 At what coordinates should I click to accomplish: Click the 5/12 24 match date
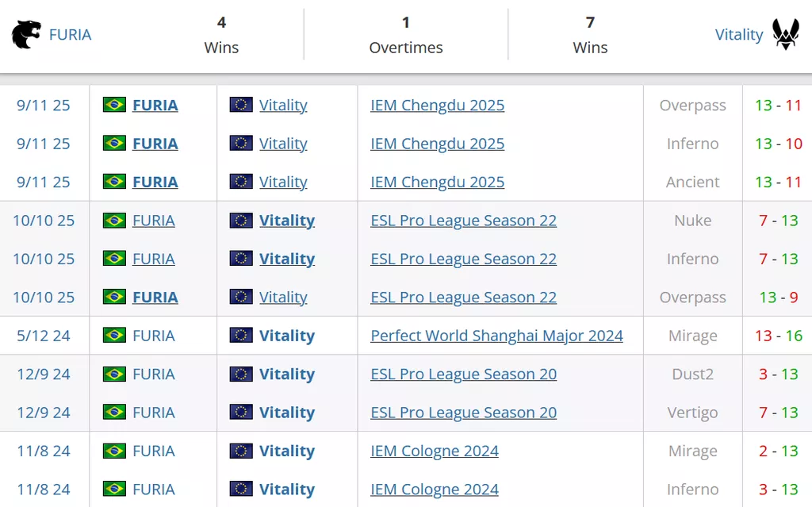click(44, 336)
